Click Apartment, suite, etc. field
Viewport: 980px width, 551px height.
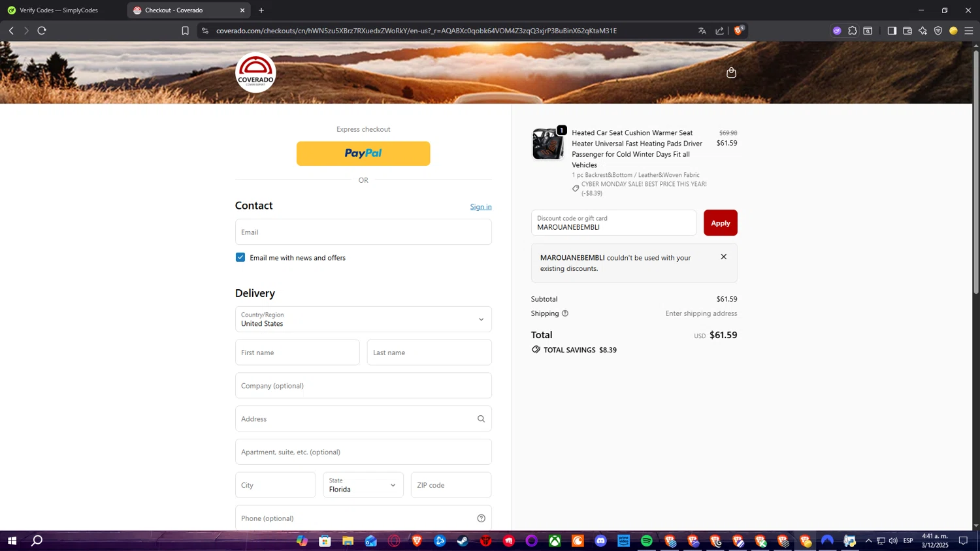[x=363, y=452]
